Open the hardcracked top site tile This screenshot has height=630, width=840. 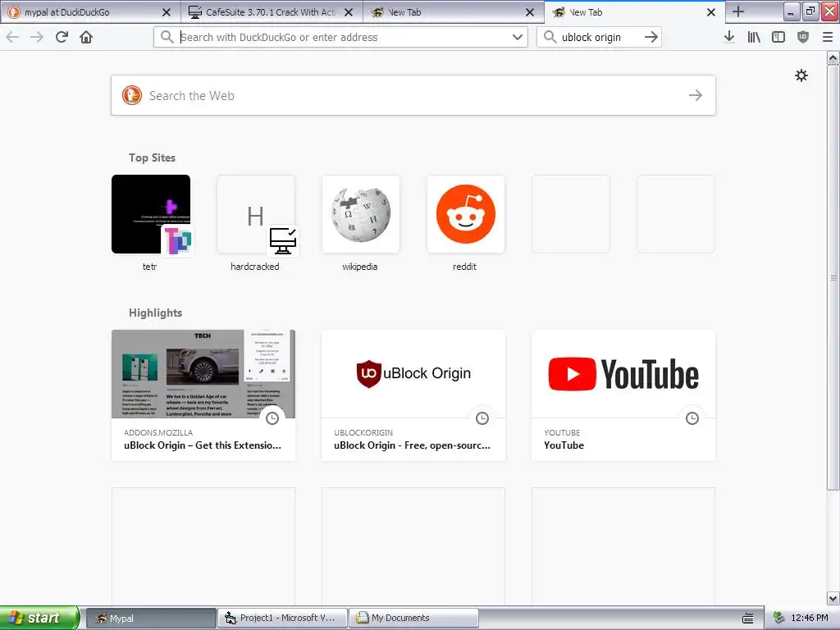[x=256, y=214]
